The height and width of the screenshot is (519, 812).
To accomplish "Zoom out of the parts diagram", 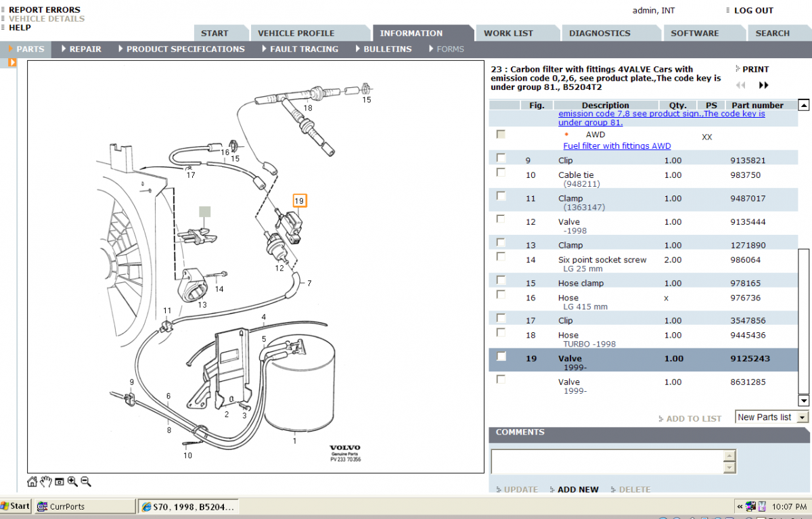I will 85,482.
